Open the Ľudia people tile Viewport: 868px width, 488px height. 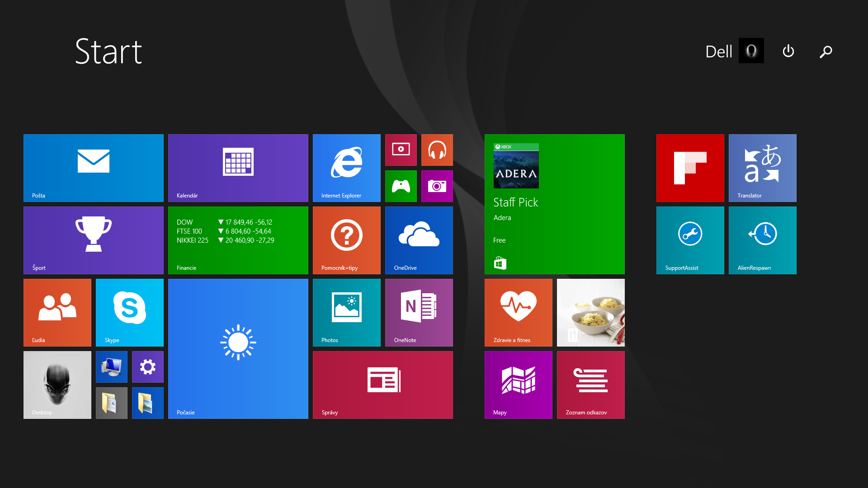(x=57, y=313)
